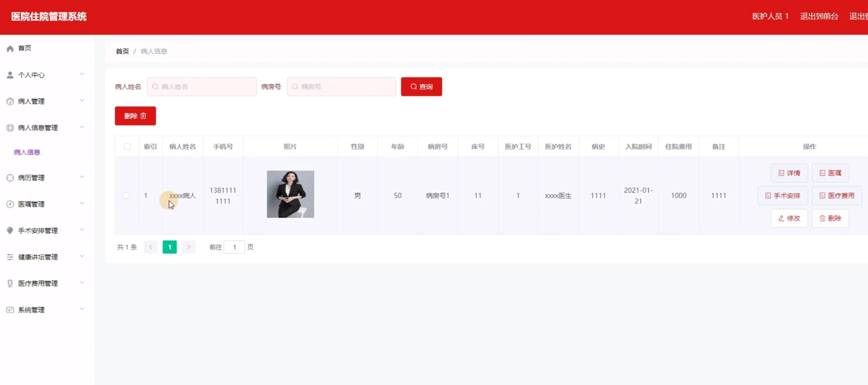This screenshot has width=868, height=385.
Task: Click the xxxx医生 table cell
Action: tap(558, 195)
